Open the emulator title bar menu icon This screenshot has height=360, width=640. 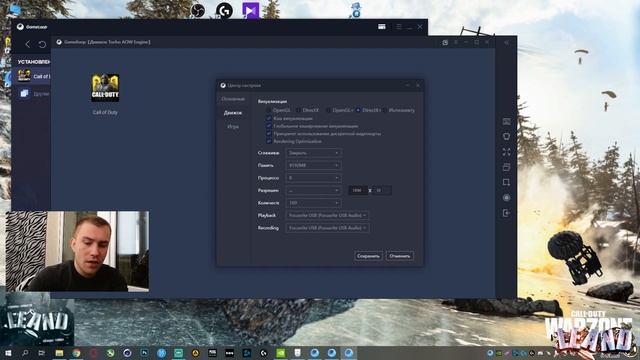(456, 42)
